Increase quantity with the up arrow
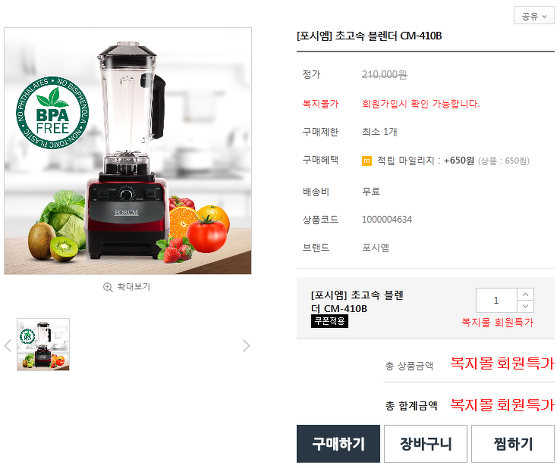The width and height of the screenshot is (560, 468). [x=525, y=295]
